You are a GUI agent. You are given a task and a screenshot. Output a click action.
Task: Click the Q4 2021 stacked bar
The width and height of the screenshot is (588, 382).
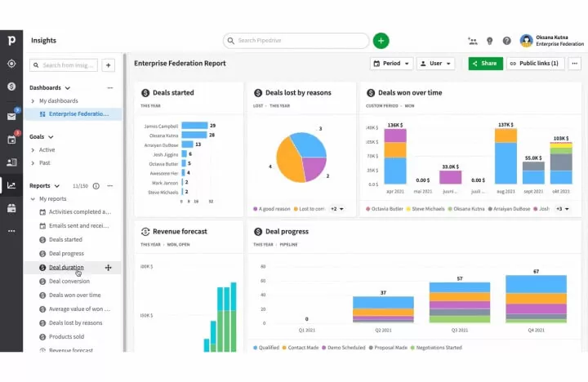click(x=536, y=300)
